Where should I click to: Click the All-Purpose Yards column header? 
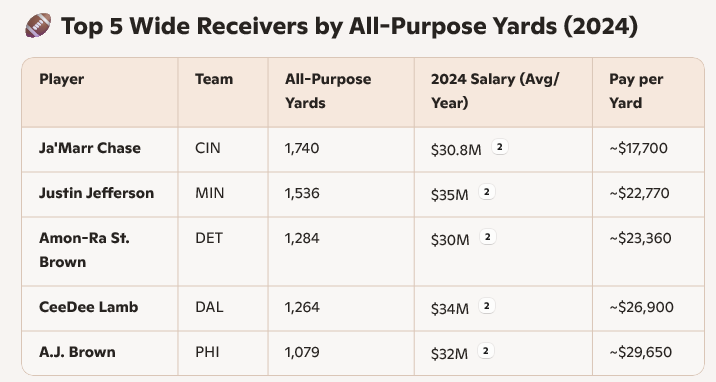[328, 91]
